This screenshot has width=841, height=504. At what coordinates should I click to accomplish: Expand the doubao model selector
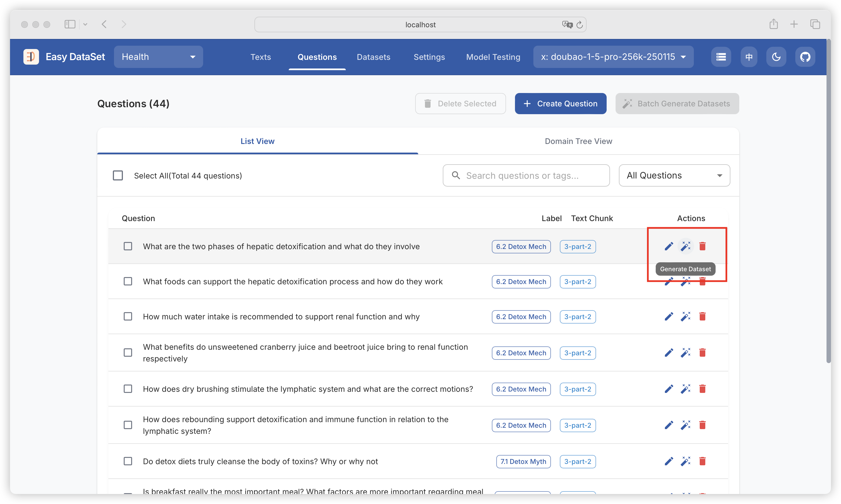pos(613,57)
